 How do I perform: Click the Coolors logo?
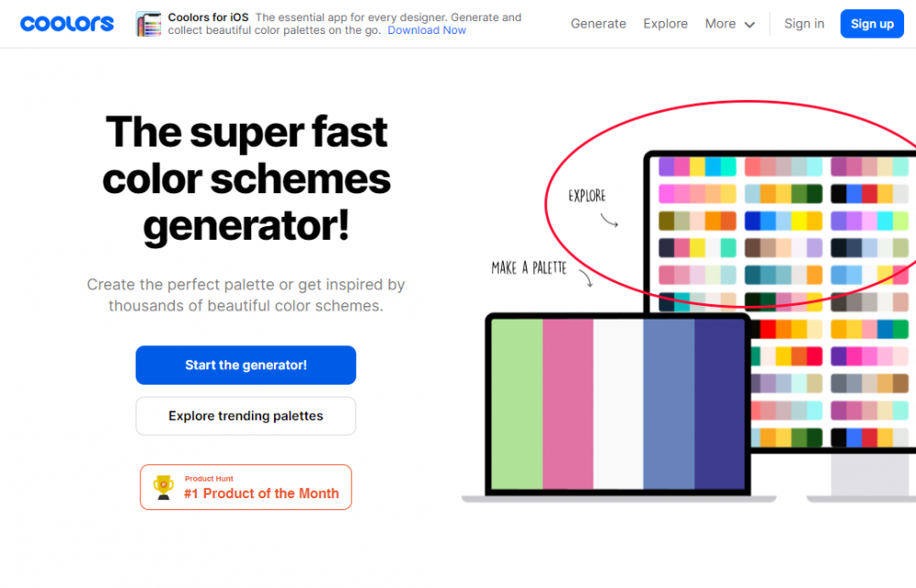pos(67,24)
